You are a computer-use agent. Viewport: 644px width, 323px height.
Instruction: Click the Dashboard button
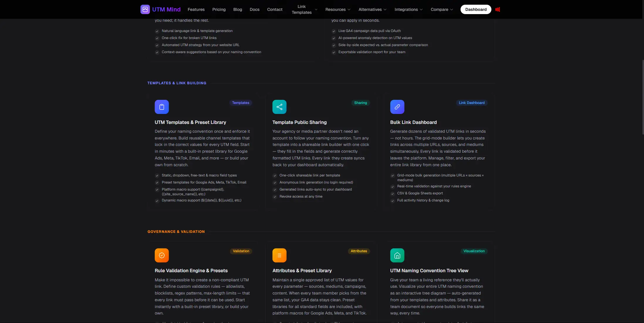pyautogui.click(x=476, y=9)
